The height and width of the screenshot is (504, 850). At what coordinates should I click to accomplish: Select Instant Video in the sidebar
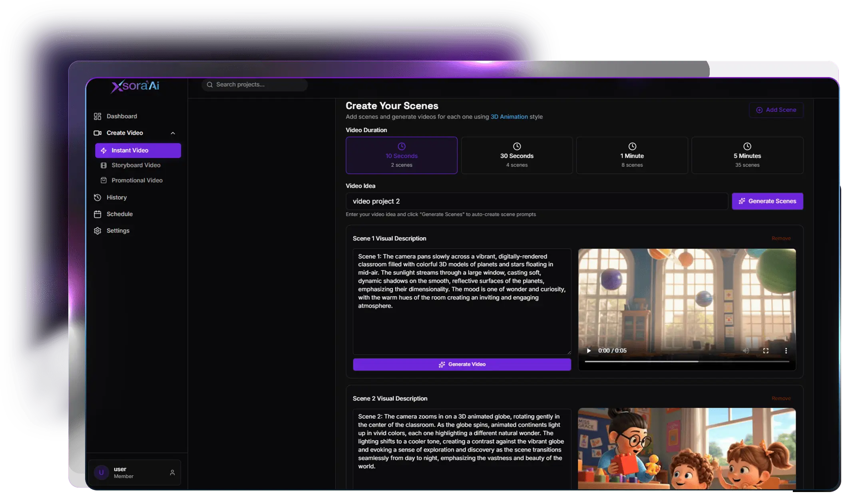coord(138,151)
